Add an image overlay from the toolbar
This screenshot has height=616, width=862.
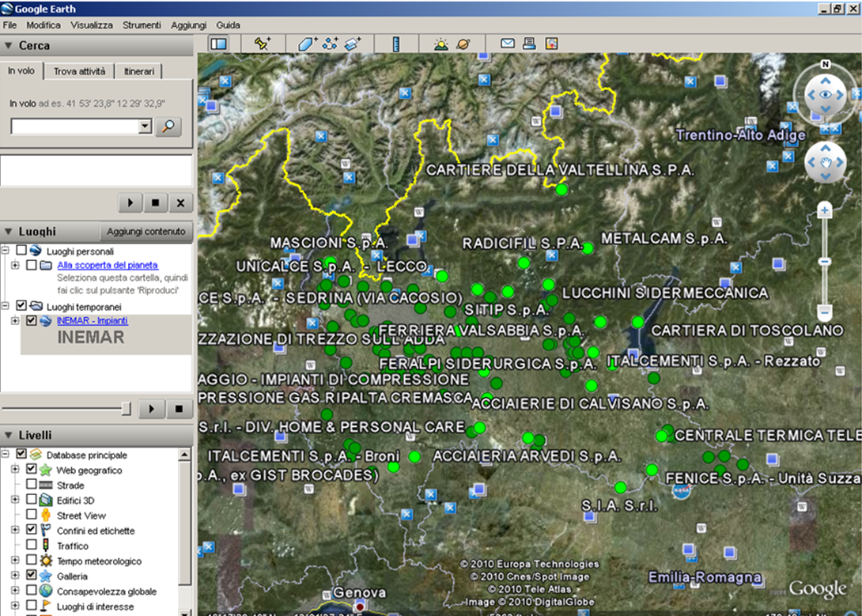pyautogui.click(x=353, y=43)
